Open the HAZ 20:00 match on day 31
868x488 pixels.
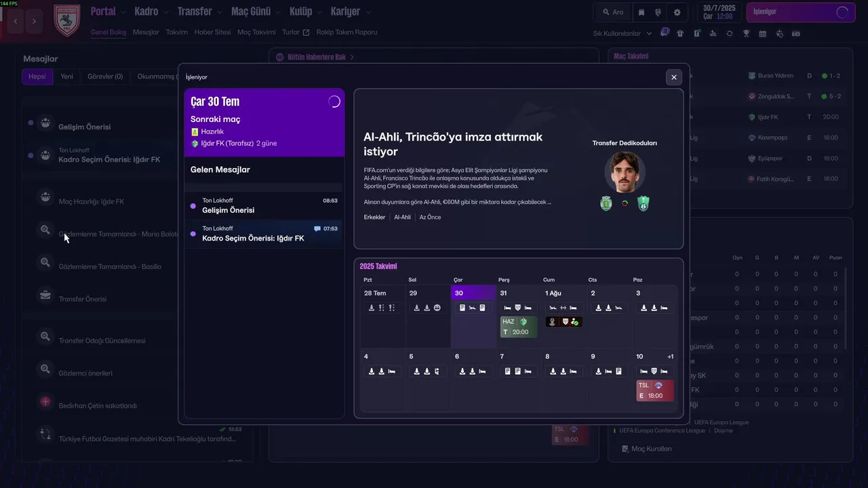pyautogui.click(x=519, y=327)
